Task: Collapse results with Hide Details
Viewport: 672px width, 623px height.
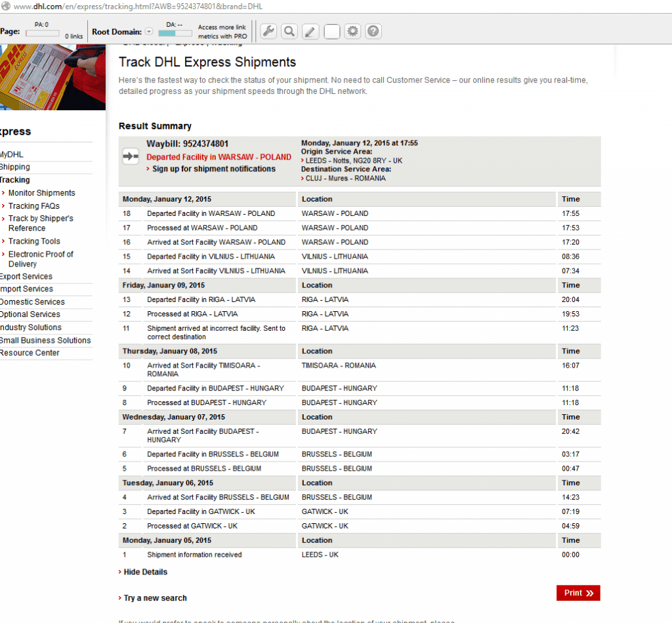Action: (x=145, y=572)
